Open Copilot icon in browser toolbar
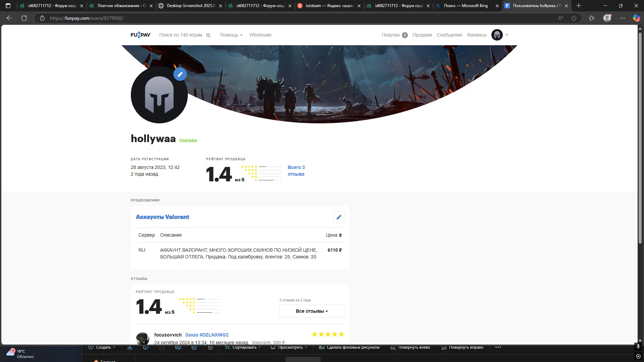This screenshot has height=362, width=644. click(x=636, y=18)
